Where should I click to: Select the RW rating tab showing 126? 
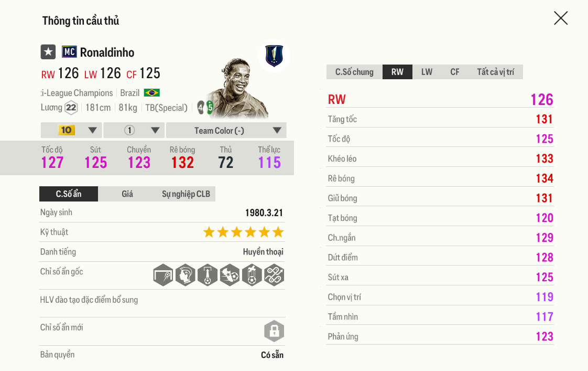(397, 72)
